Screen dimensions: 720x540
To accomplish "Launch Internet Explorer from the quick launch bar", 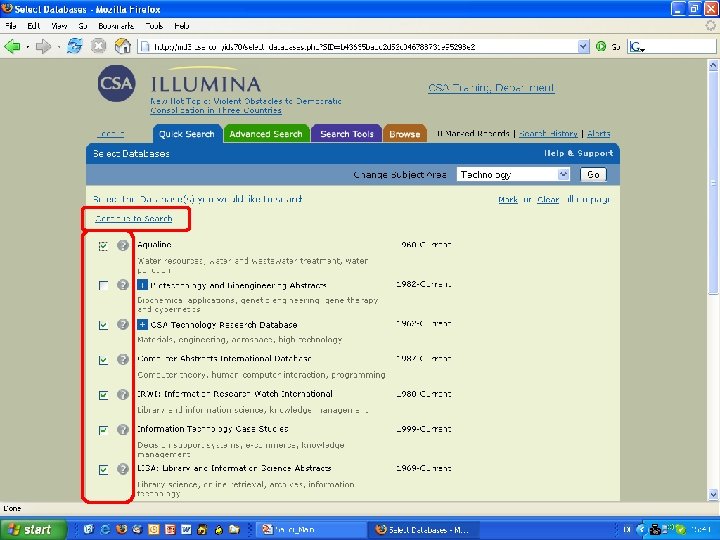I will coord(105,529).
